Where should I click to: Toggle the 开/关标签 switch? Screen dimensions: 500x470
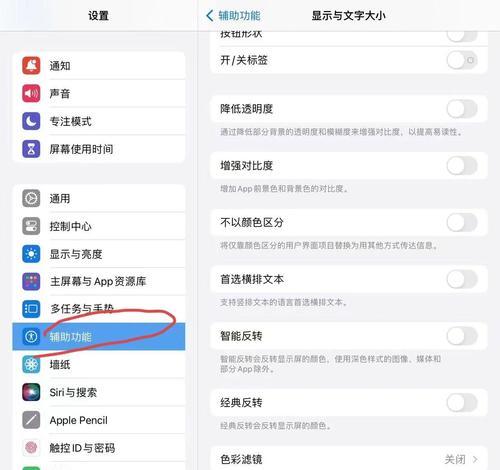pos(462,60)
